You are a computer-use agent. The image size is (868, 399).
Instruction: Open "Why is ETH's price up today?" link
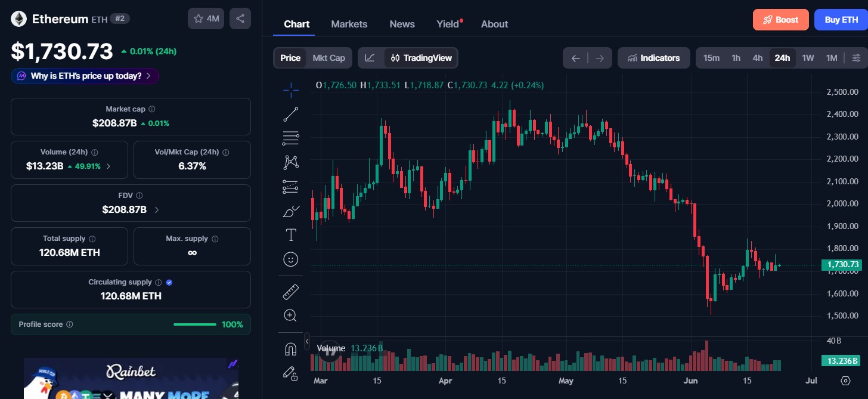pyautogui.click(x=85, y=76)
